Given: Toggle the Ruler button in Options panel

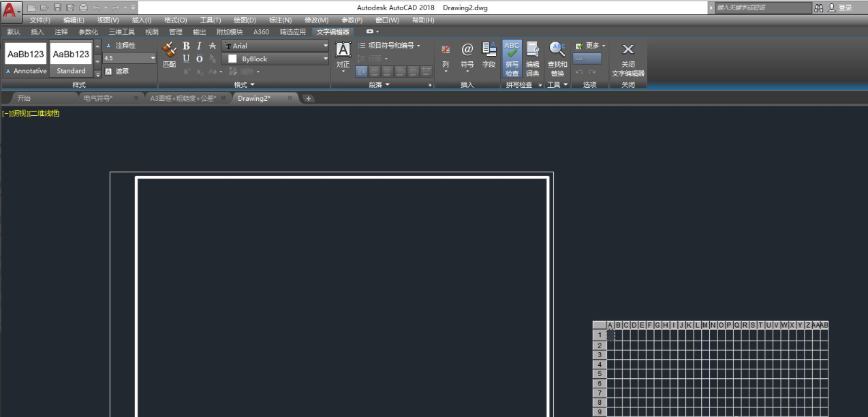Looking at the screenshot, I should click(587, 59).
